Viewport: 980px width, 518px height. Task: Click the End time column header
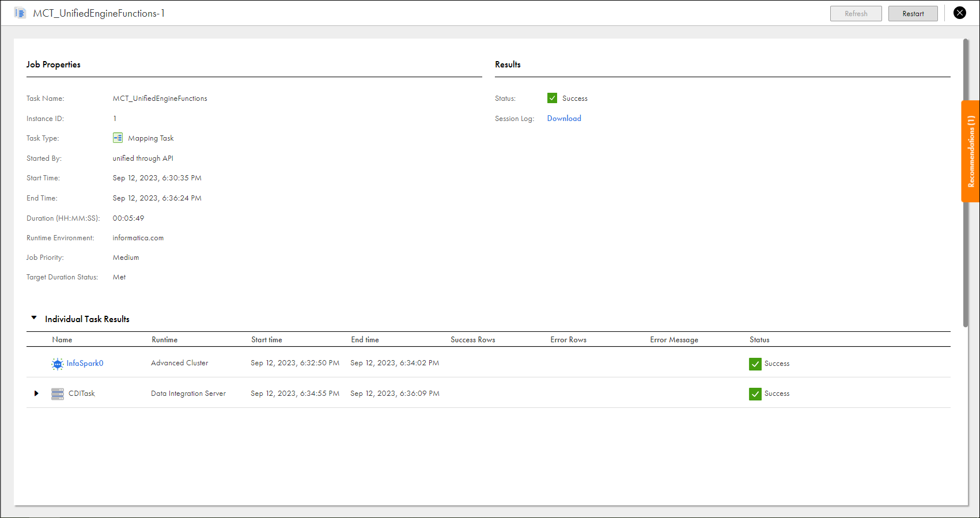pos(365,339)
